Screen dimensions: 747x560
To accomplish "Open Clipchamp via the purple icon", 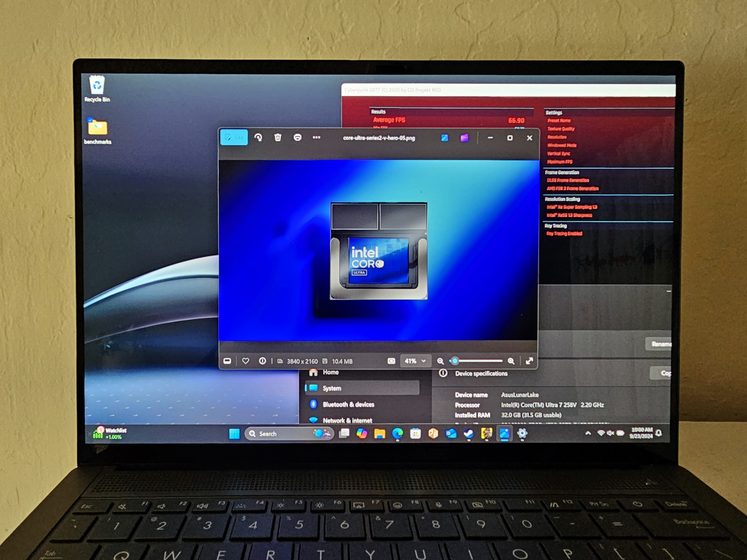I will [x=464, y=138].
